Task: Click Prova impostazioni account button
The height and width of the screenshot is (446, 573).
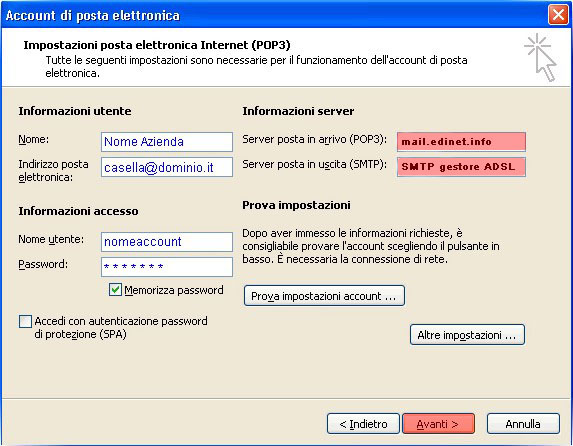Action: pyautogui.click(x=324, y=296)
